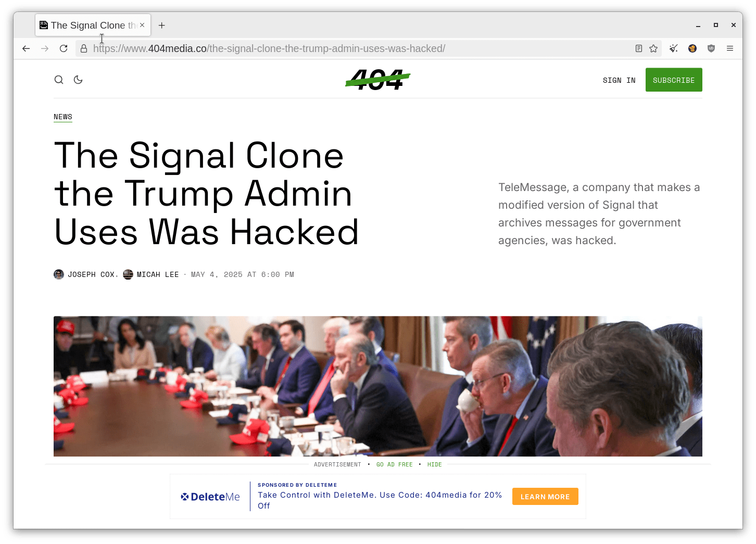
Task: Click the green SUBSCRIBE button
Action: point(674,80)
